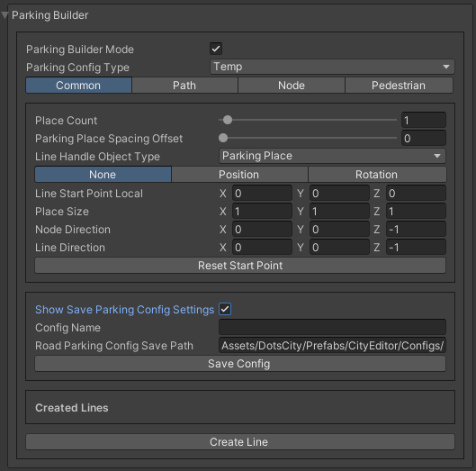Image resolution: width=476 pixels, height=471 pixels.
Task: Switch to the Pedestrian tab
Action: point(399,85)
